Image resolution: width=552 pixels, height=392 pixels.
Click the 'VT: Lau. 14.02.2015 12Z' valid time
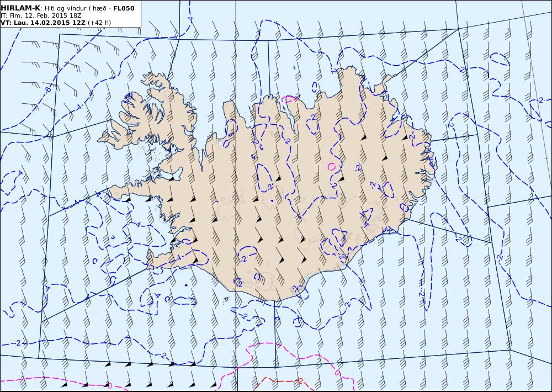[43, 23]
